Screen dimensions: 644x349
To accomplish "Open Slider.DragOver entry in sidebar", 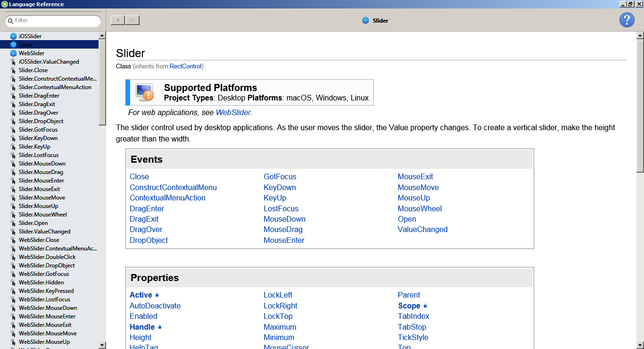I will pos(38,113).
